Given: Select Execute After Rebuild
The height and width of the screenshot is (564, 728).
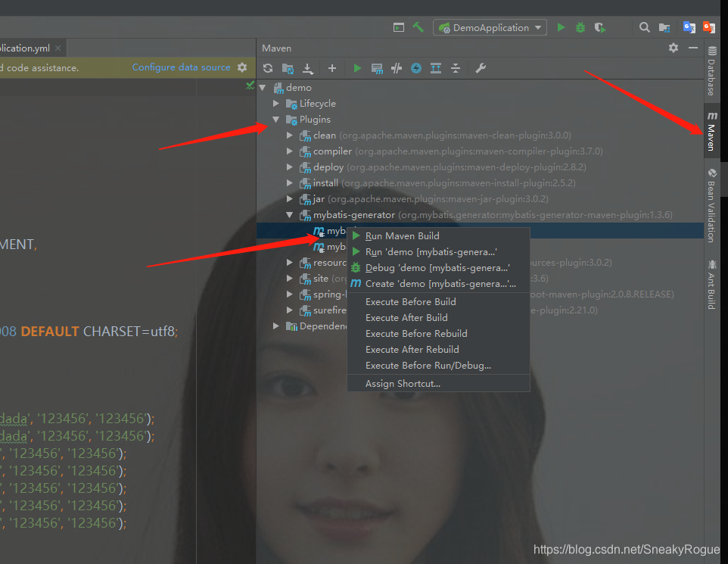Looking at the screenshot, I should pos(438,349).
